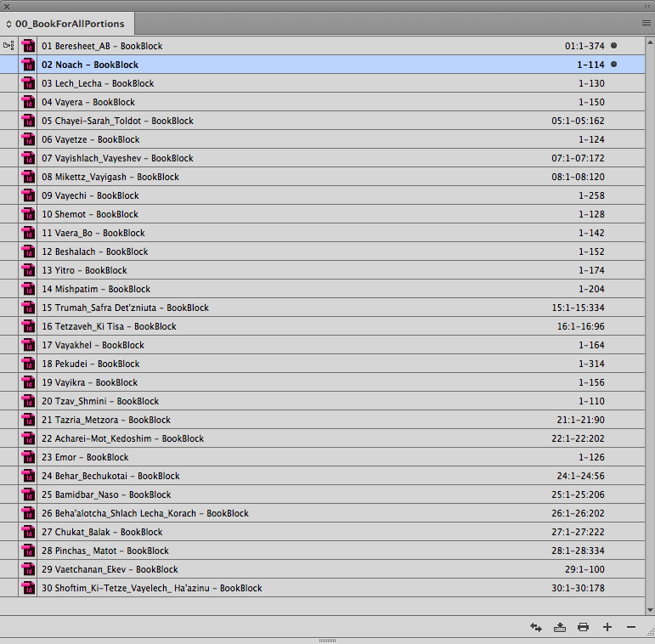Click the scrollbar up arrow
This screenshot has width=655, height=644.
650,42
